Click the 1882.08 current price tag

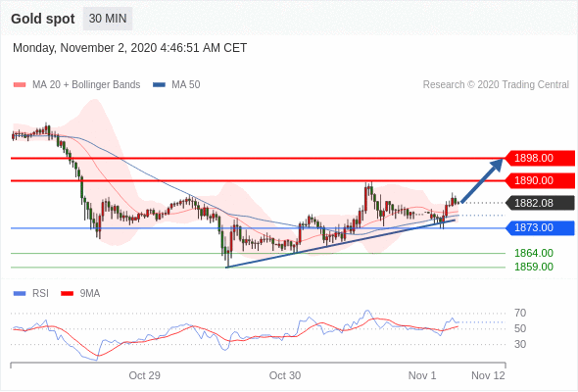(539, 203)
